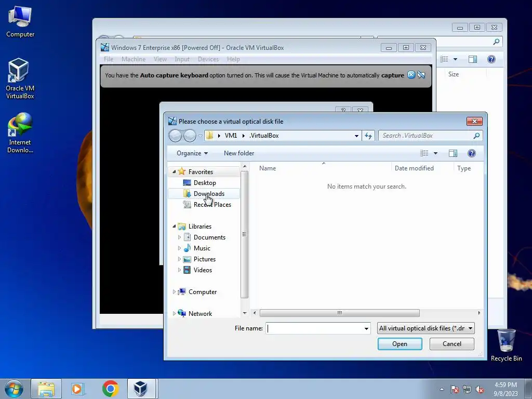Image resolution: width=532 pixels, height=399 pixels.
Task: Select the Music library
Action: [197, 248]
